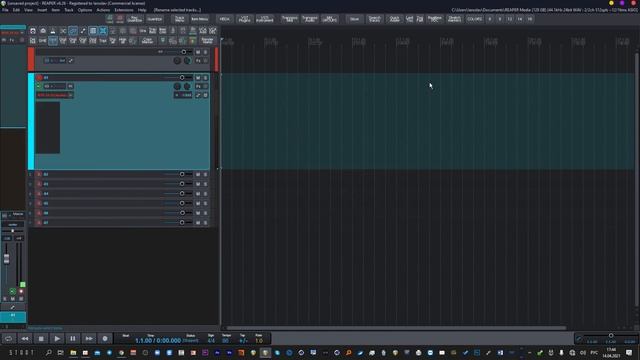Stop playback in the transport bar
This screenshot has width=640, height=360.
pos(41,338)
